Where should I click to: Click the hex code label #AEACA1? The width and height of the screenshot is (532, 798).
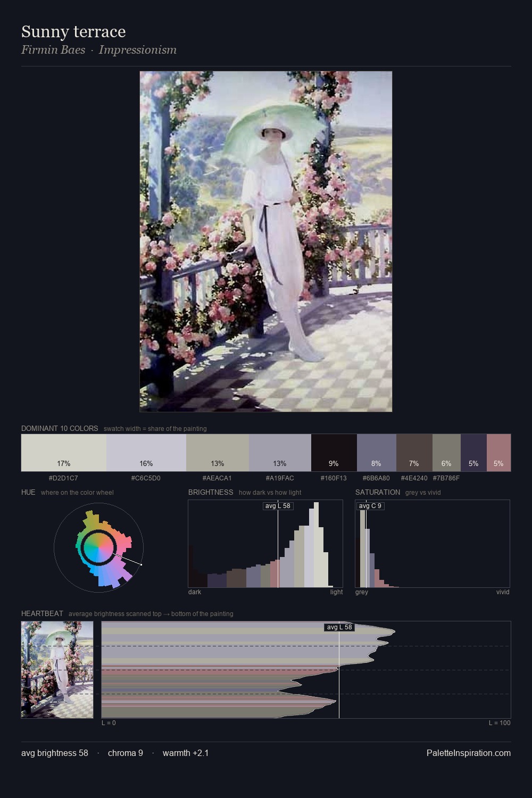[217, 478]
